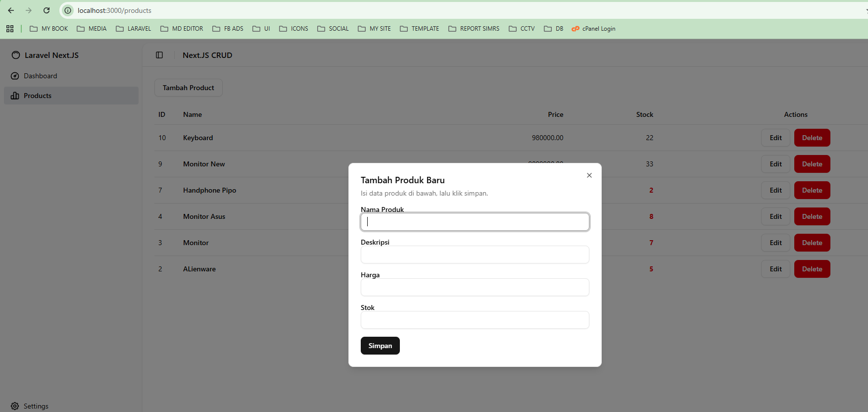Delete the Keyboard product row
This screenshot has width=868, height=412.
tap(812, 138)
